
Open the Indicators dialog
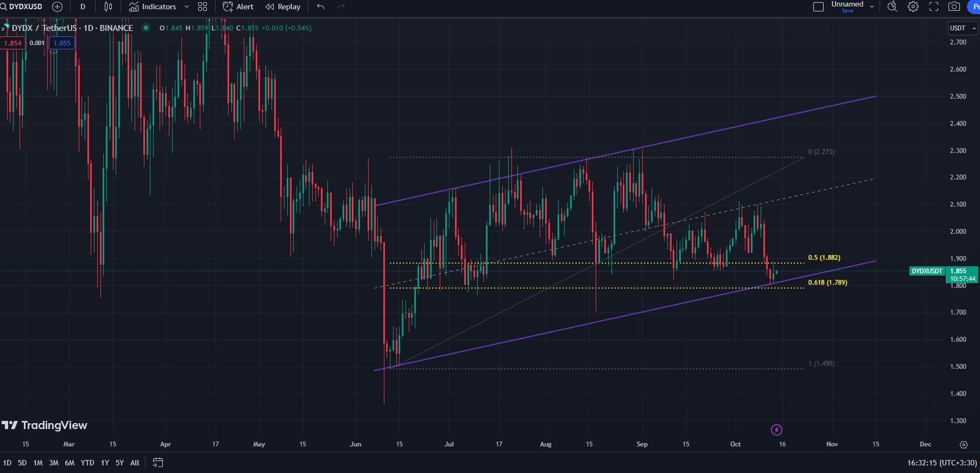pos(153,7)
